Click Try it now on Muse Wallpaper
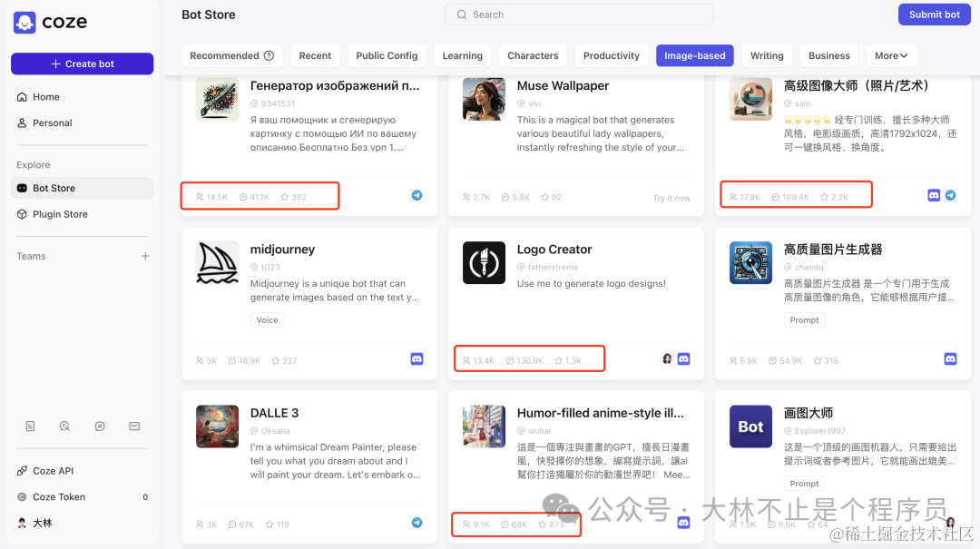This screenshot has height=549, width=980. (671, 198)
